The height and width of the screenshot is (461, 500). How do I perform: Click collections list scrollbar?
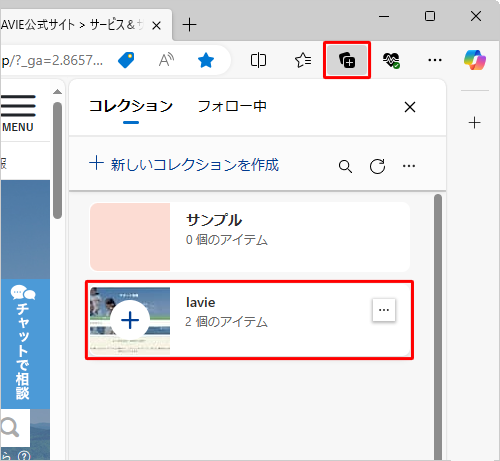point(438,327)
